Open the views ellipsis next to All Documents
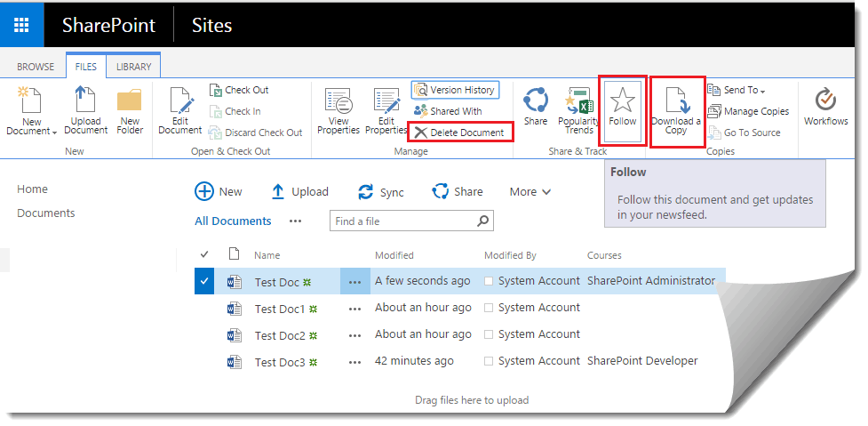This screenshot has height=426, width=868. point(296,221)
